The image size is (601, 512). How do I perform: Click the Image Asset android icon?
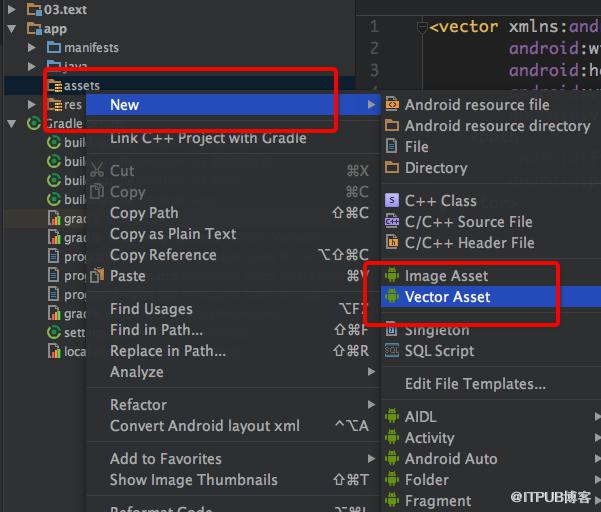(392, 275)
